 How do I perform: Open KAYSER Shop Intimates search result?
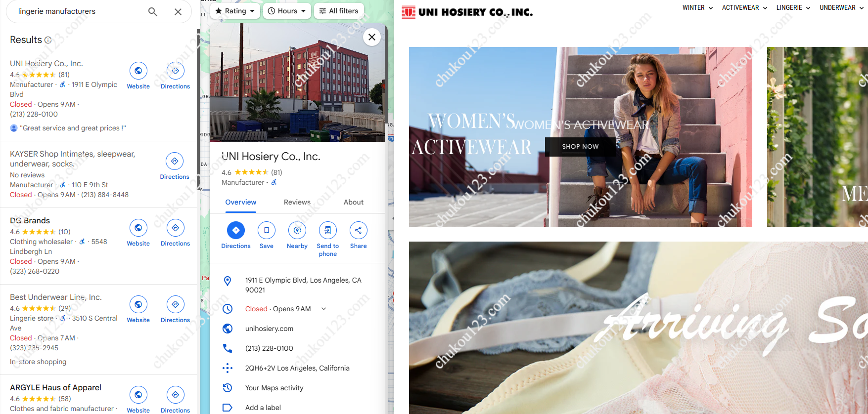[73, 159]
